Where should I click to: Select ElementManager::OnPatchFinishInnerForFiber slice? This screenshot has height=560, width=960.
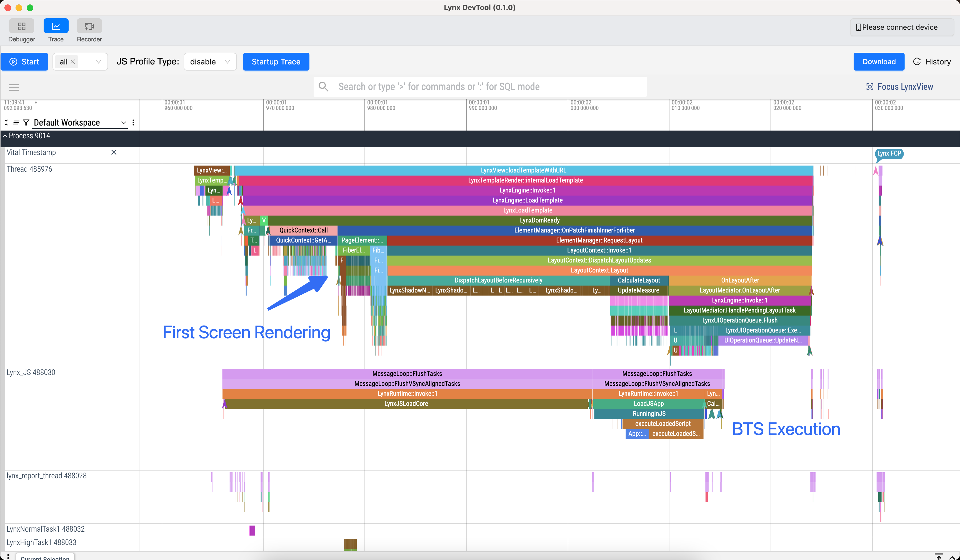[574, 230]
